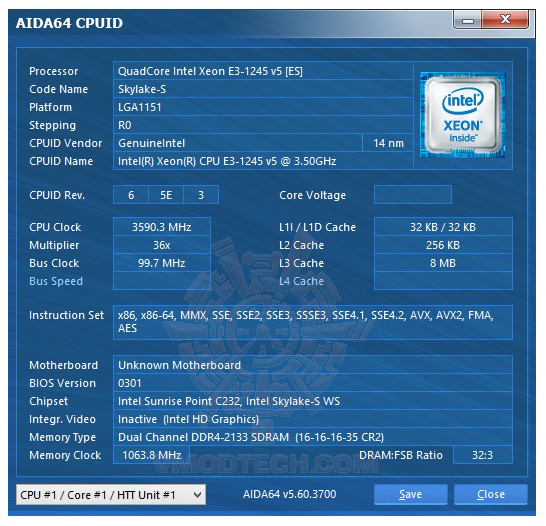Click the Intel Xeon inside logo
The image size is (546, 526).
[x=462, y=115]
